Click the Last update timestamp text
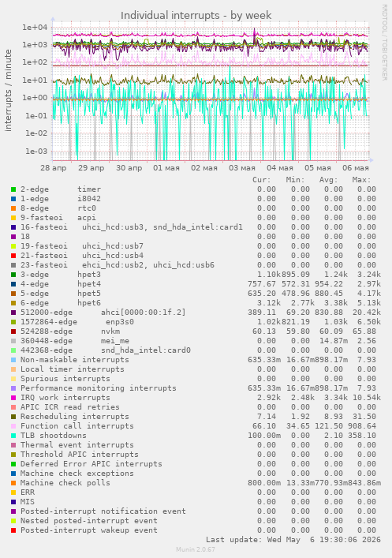The image size is (392, 558). [293, 540]
